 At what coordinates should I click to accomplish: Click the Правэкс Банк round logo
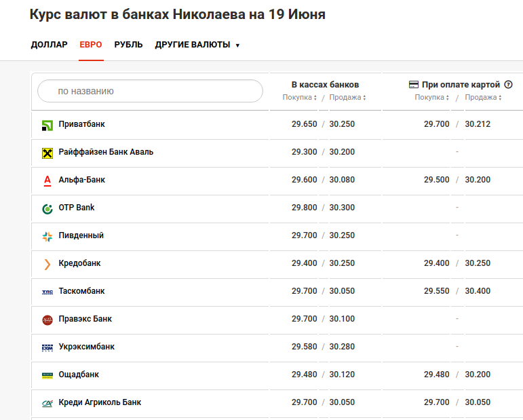point(47,320)
